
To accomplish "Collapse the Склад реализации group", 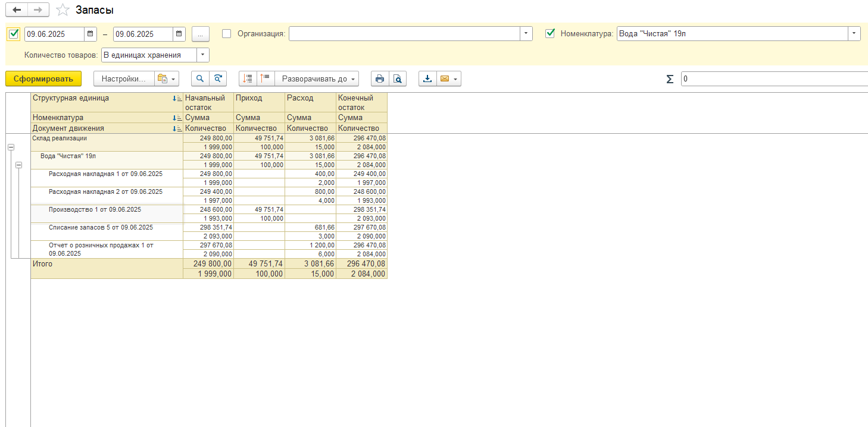I will [x=10, y=147].
